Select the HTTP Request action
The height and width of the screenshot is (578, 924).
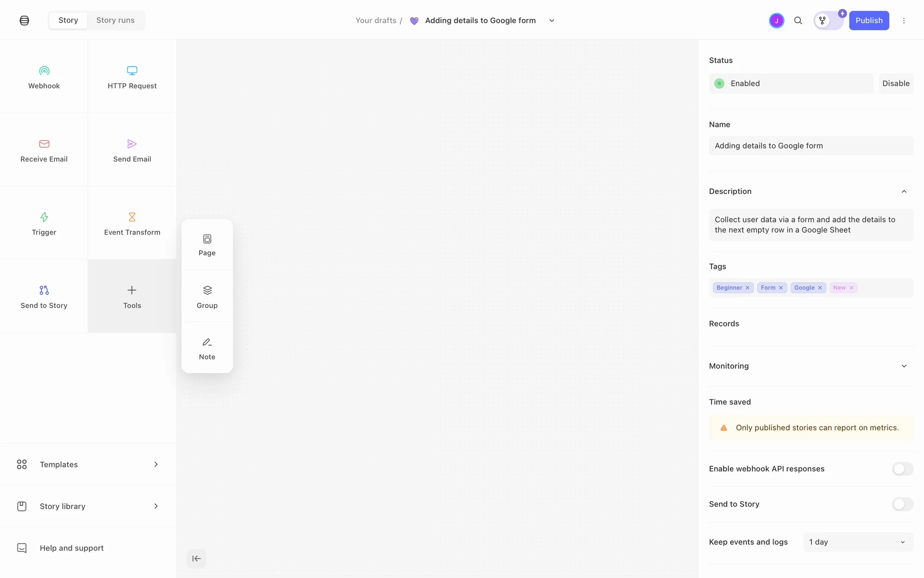click(x=132, y=77)
